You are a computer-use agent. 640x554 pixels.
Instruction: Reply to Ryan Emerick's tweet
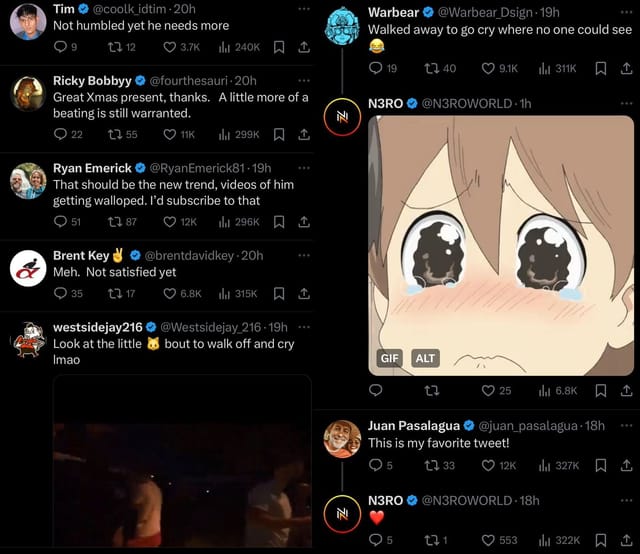click(x=60, y=222)
